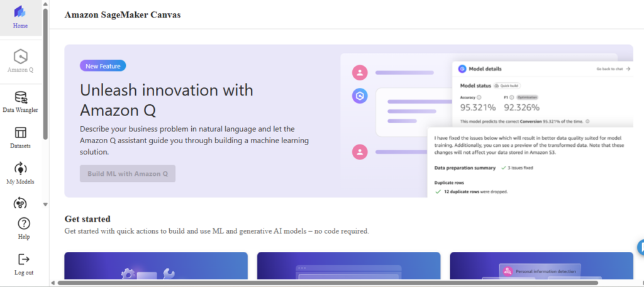
Task: Open the first Get started card thumbnail
Action: pyautogui.click(x=156, y=266)
